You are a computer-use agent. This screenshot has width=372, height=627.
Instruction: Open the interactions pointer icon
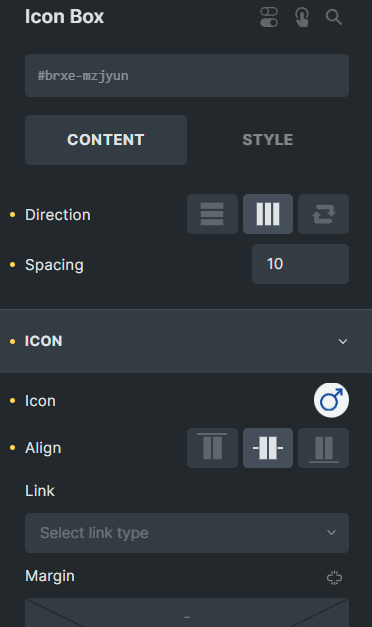302,17
